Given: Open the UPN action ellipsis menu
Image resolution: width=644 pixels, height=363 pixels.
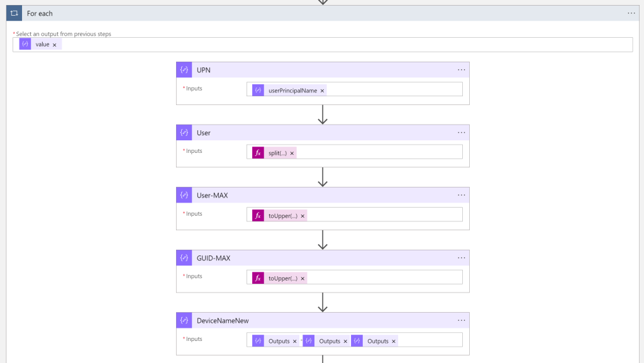Looking at the screenshot, I should pyautogui.click(x=462, y=70).
